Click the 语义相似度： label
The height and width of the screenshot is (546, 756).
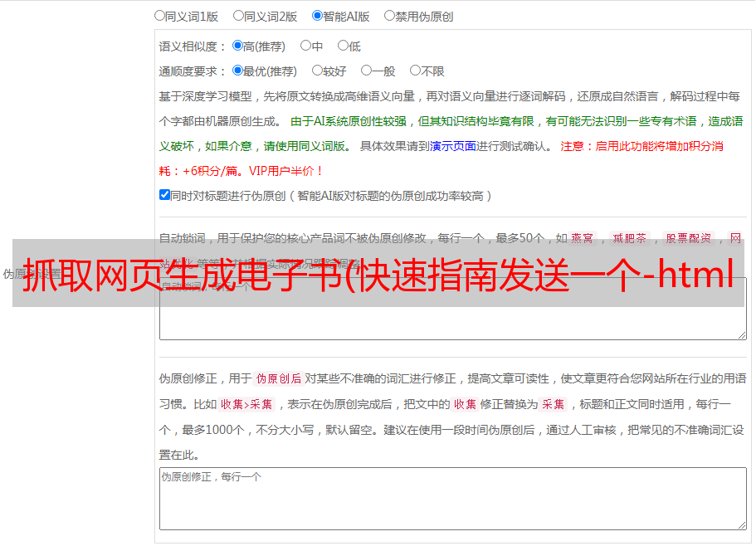tap(193, 46)
